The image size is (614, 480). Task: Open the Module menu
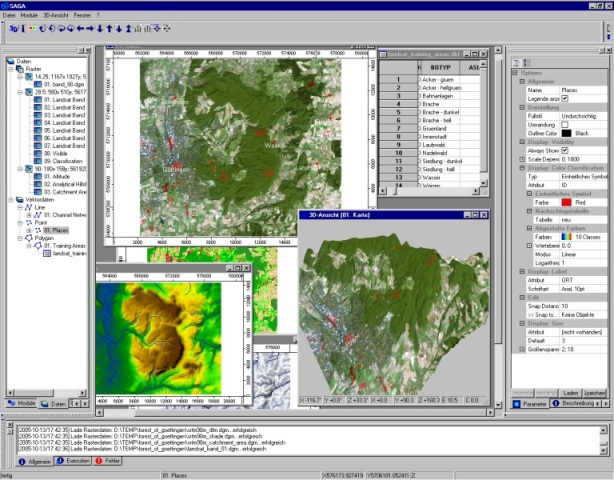click(x=29, y=15)
